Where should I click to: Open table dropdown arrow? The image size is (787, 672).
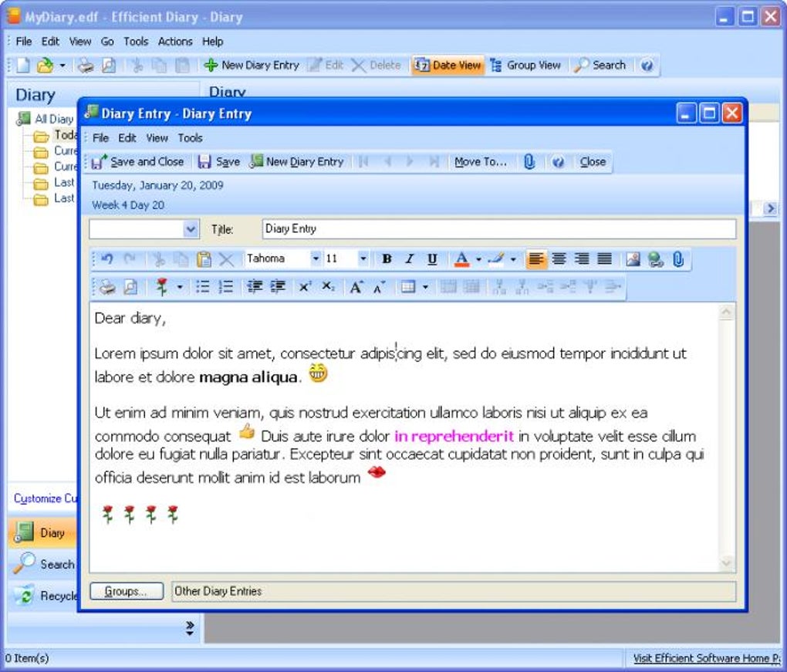click(426, 288)
